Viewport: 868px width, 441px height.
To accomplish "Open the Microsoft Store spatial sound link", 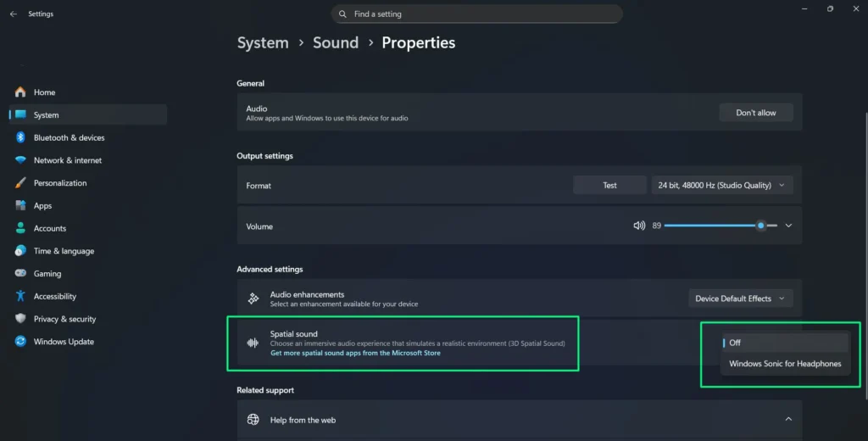I will 355,353.
